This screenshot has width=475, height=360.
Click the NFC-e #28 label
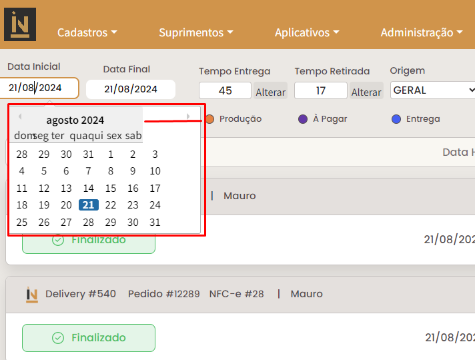pyautogui.click(x=237, y=294)
